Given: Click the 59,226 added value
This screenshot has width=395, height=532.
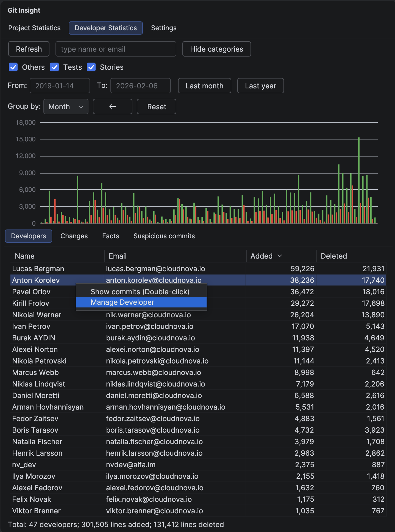Looking at the screenshot, I should pyautogui.click(x=302, y=268).
